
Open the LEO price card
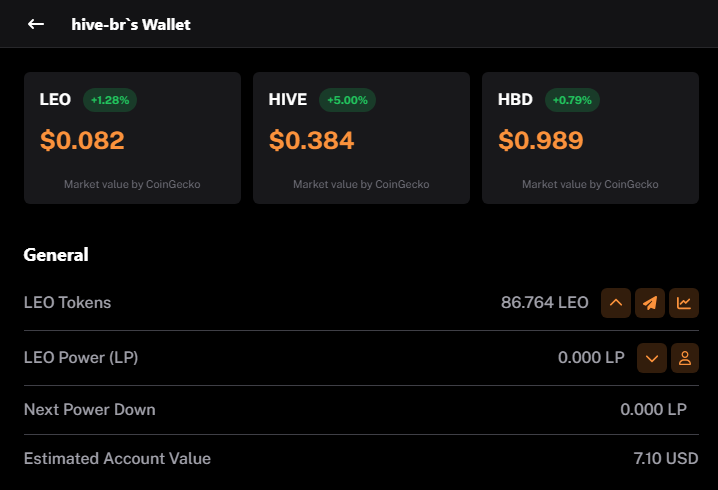132,138
